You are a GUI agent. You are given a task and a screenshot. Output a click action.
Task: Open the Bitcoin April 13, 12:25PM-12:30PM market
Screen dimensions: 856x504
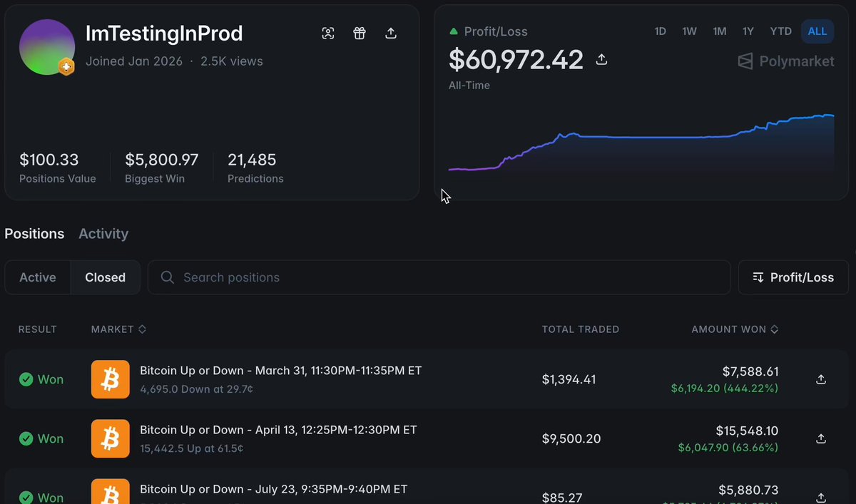point(278,430)
